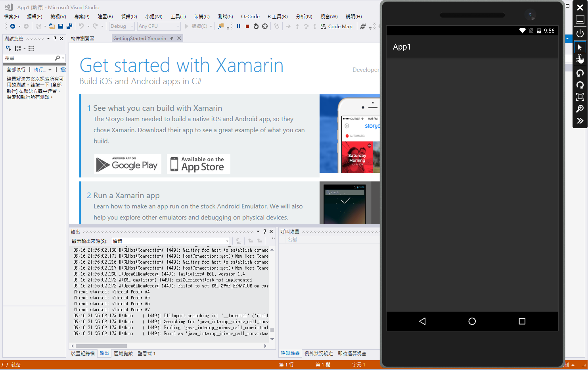Expand search filter dropdown in Test Explorer

pyautogui.click(x=63, y=58)
